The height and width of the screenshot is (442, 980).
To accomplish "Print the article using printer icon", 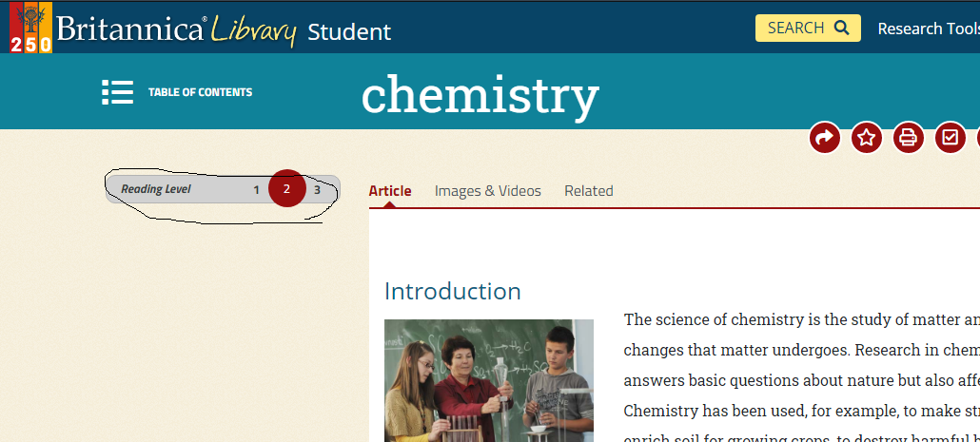I will 908,137.
